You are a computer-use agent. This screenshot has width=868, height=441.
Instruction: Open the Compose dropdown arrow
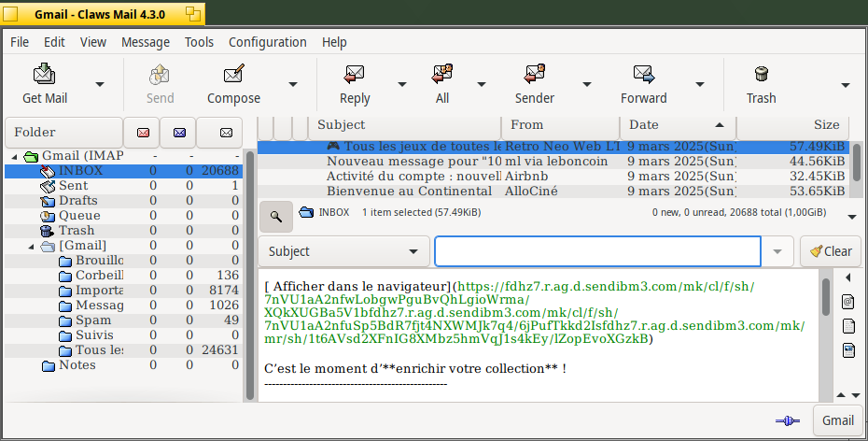pyautogui.click(x=293, y=84)
